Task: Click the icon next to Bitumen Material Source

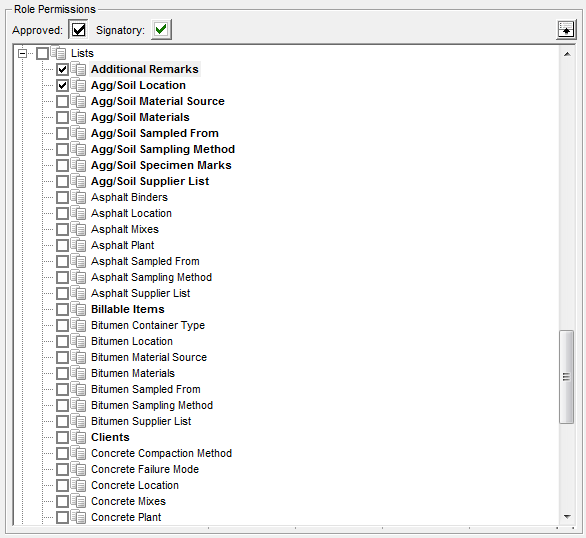Action: [x=78, y=357]
